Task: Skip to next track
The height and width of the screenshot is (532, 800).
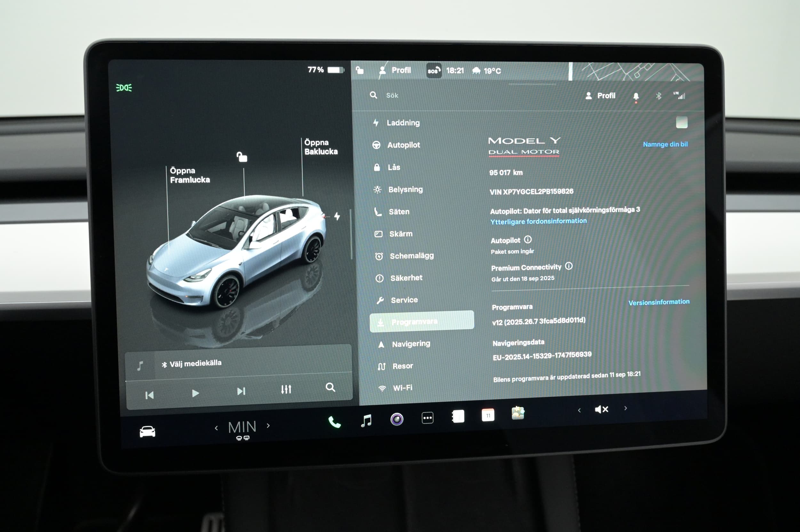Action: [x=241, y=391]
